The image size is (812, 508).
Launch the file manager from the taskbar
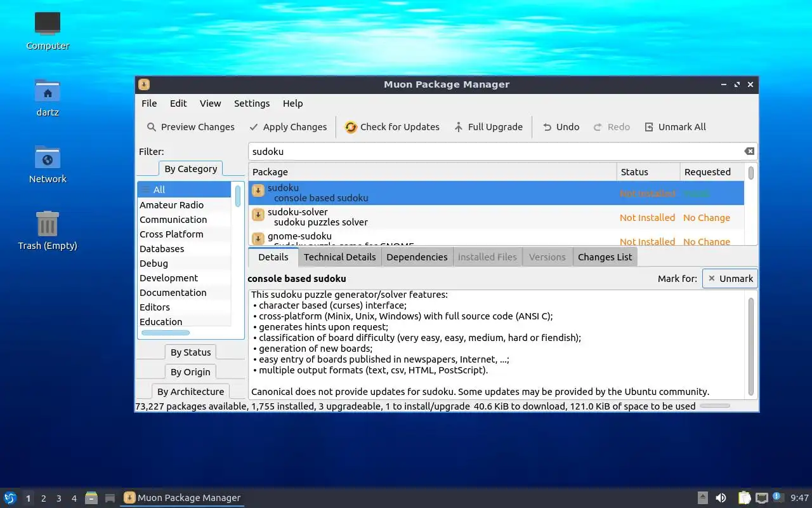pyautogui.click(x=91, y=498)
